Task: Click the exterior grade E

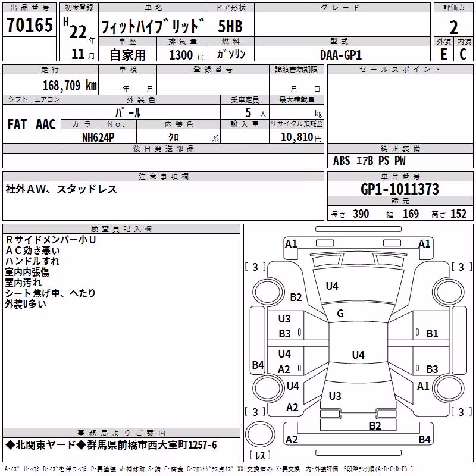Action: [443, 54]
